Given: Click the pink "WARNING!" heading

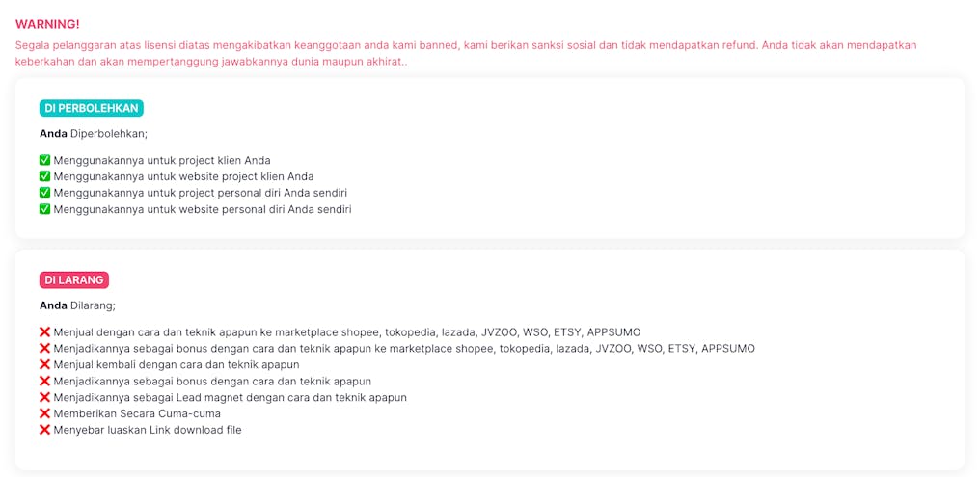Looking at the screenshot, I should click(47, 24).
